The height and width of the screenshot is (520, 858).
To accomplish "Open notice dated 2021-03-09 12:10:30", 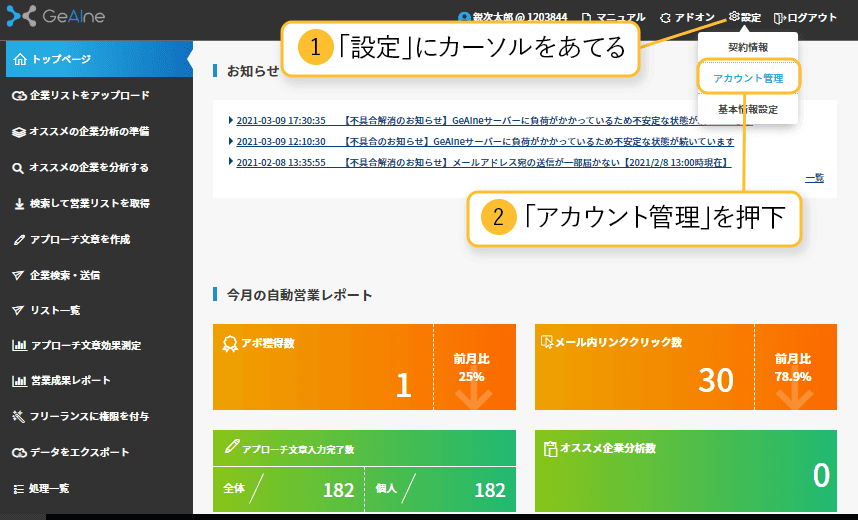I will (x=485, y=142).
